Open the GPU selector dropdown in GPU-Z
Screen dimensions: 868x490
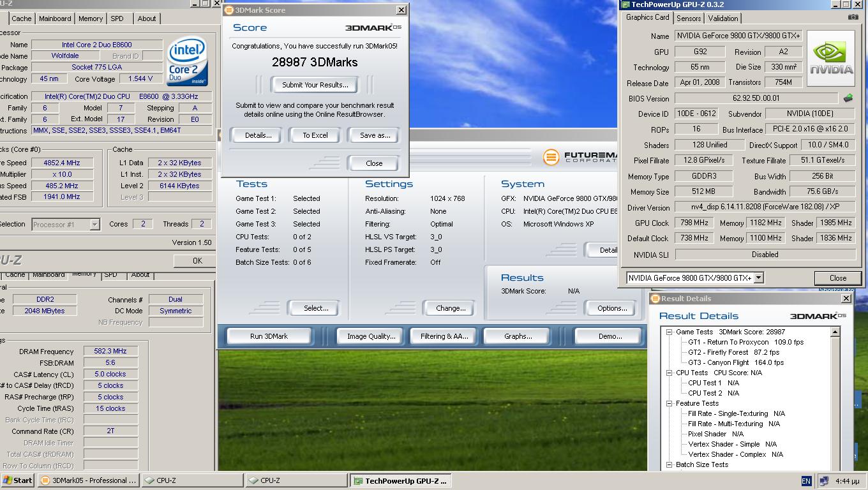pyautogui.click(x=758, y=278)
